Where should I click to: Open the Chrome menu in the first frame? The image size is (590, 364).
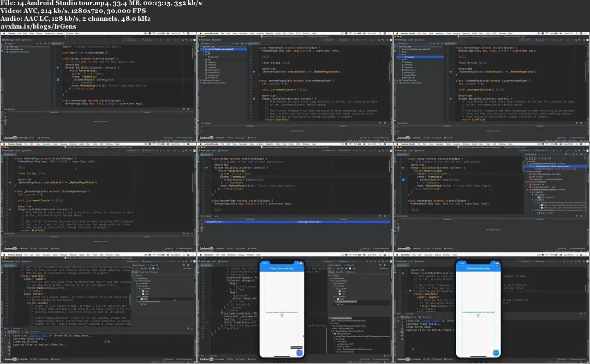[12, 33]
